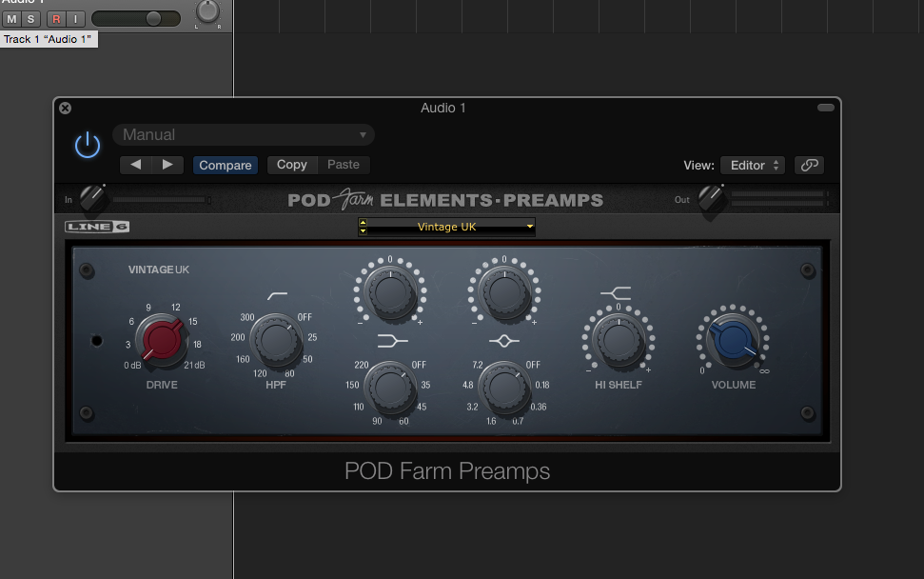Click the high-pass filter curve icon
The height and width of the screenshot is (579, 924).
(x=278, y=296)
